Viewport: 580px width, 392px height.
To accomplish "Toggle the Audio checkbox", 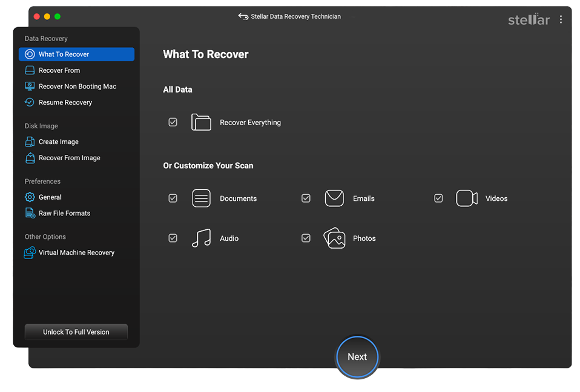I will tap(173, 238).
